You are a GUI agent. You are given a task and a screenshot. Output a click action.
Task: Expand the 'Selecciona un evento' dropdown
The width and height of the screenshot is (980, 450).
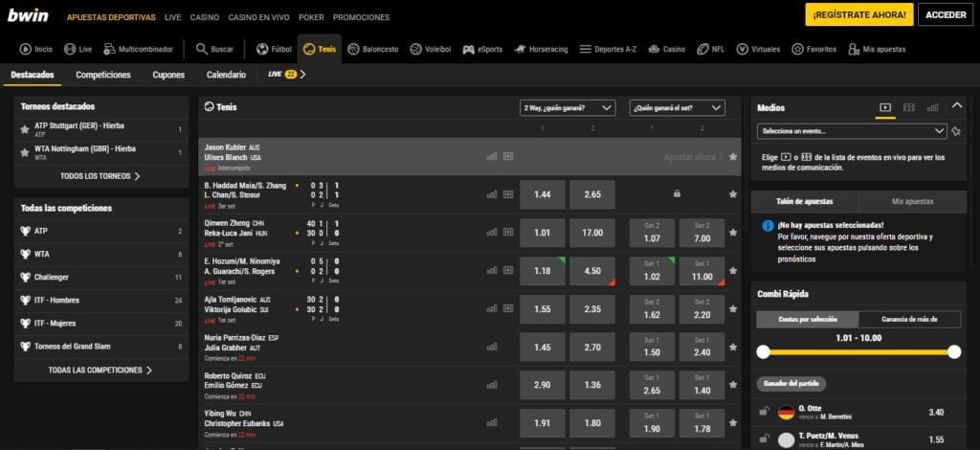851,131
